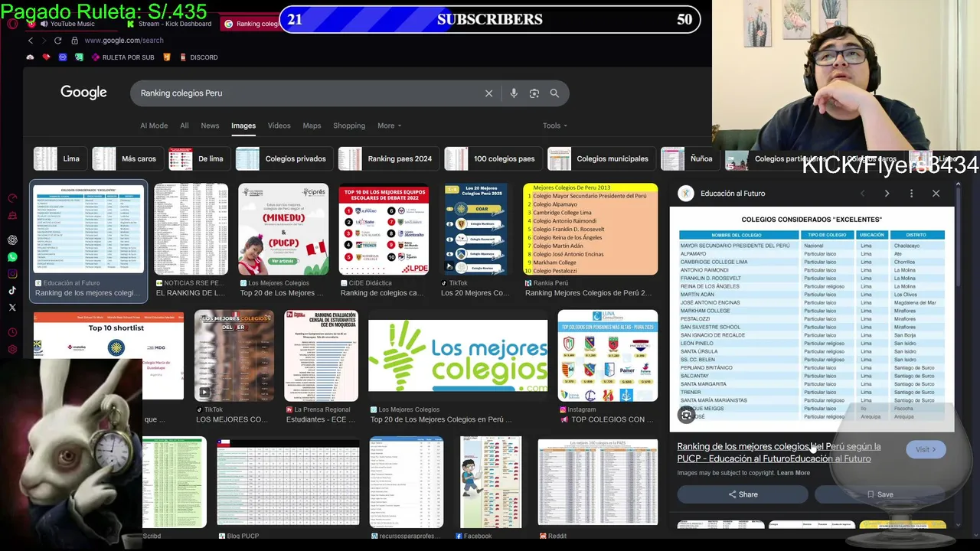Open the Instagram TOP COLEGIOS thumbnail
Screen dimensions: 980x551
pyautogui.click(x=608, y=356)
